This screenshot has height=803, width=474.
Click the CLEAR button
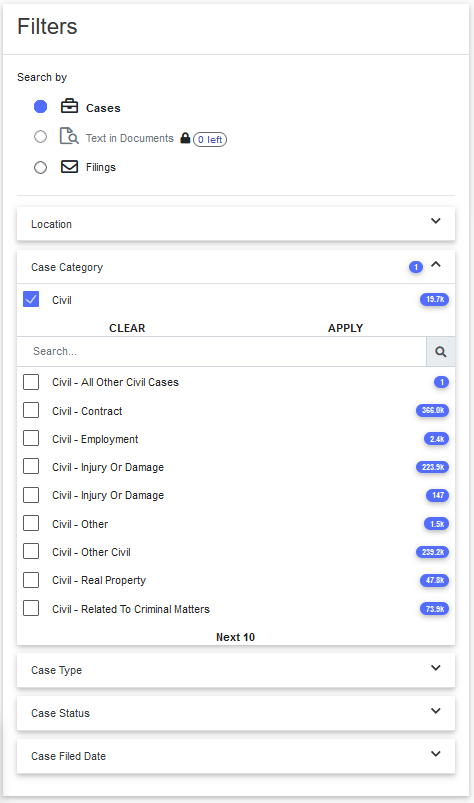[127, 328]
